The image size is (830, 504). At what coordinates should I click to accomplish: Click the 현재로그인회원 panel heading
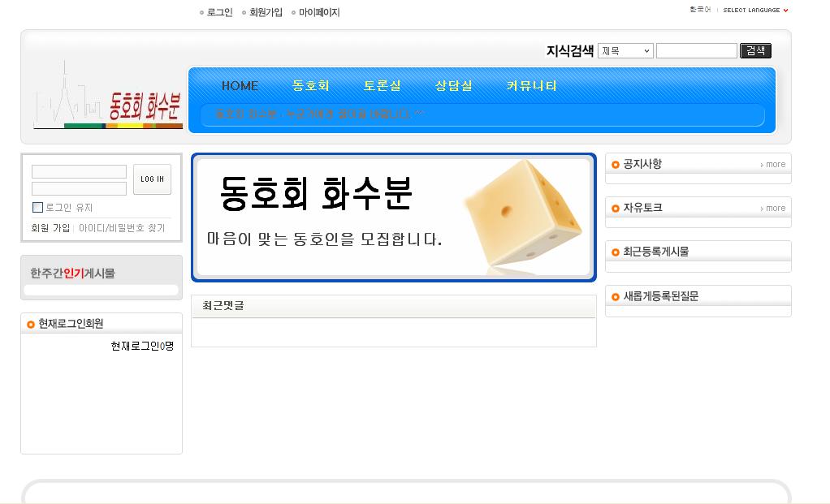(71, 324)
